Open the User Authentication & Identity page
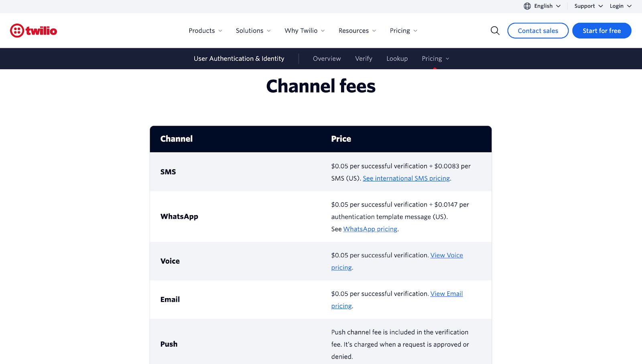 click(x=239, y=59)
